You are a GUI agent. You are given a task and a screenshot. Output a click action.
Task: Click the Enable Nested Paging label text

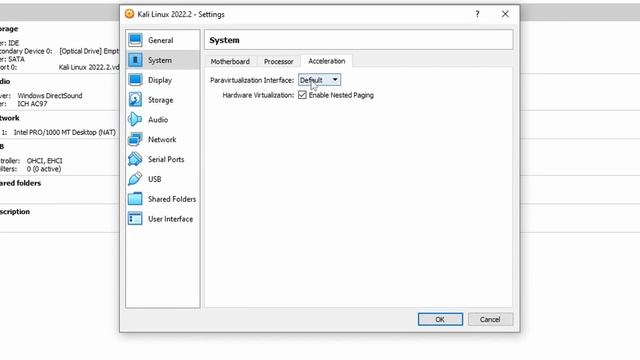(341, 95)
